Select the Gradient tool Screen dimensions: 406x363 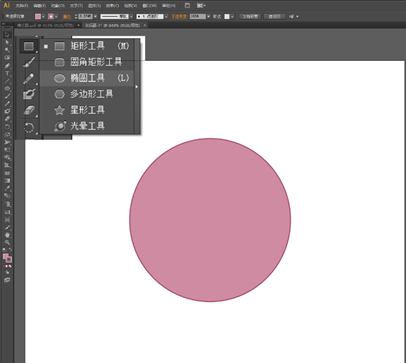tap(7, 181)
